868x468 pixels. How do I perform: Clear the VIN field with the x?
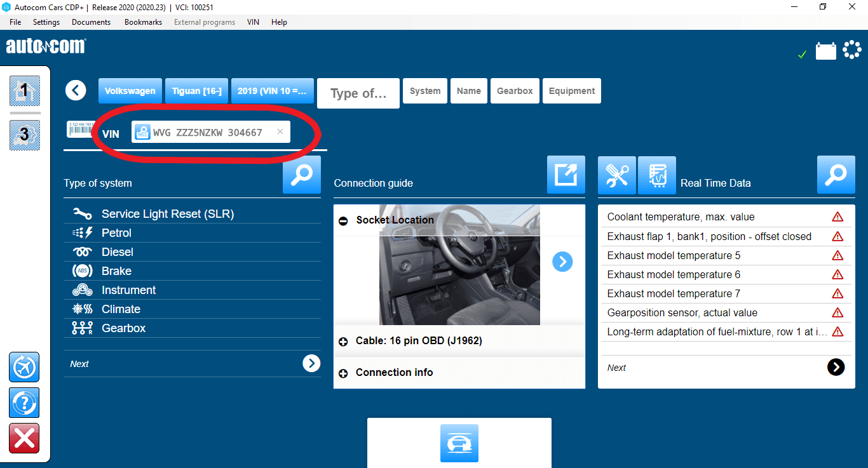pos(280,132)
